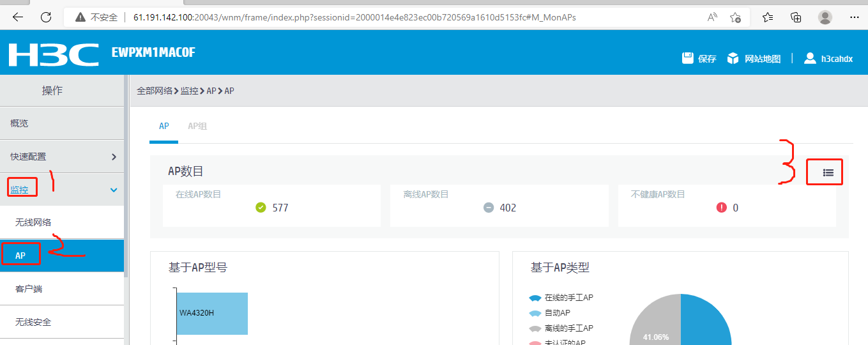
Task: Click grey 41.06% pie slice
Action: (655, 319)
